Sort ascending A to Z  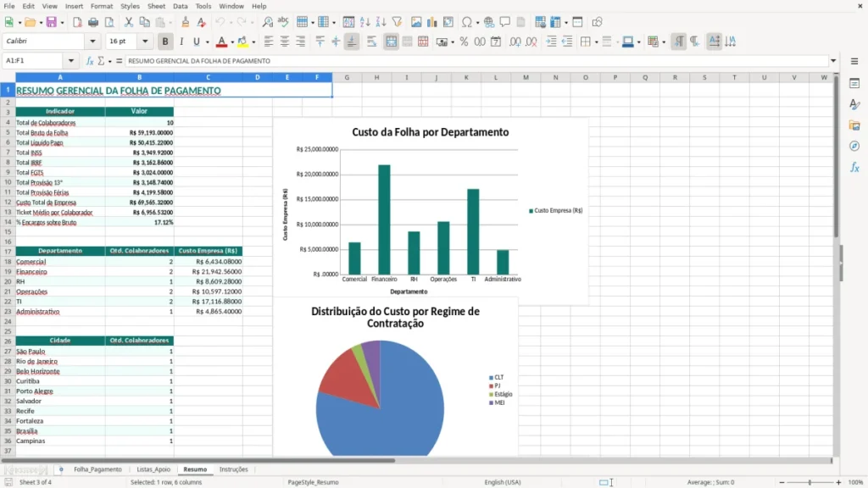(364, 22)
